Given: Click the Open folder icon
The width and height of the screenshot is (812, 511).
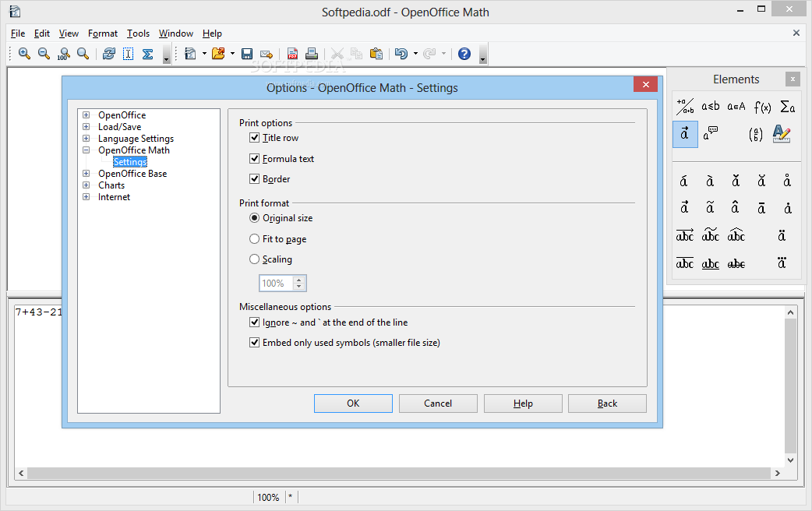Looking at the screenshot, I should tap(218, 53).
